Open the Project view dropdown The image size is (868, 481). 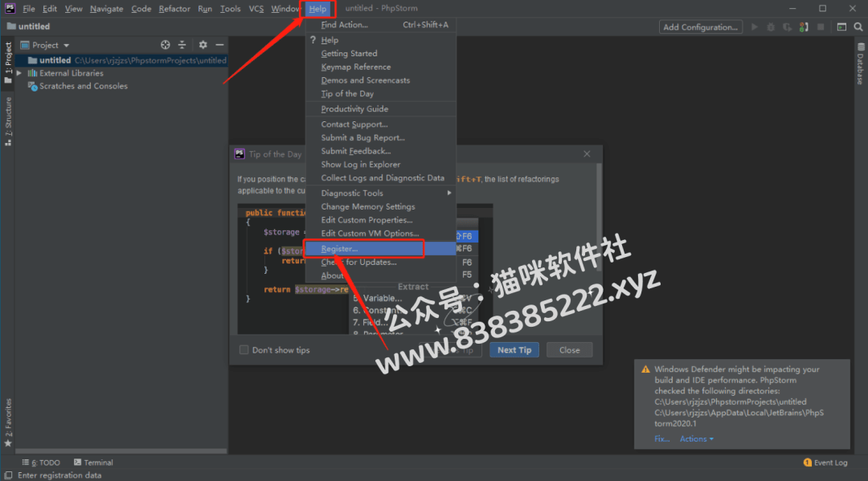(45, 45)
